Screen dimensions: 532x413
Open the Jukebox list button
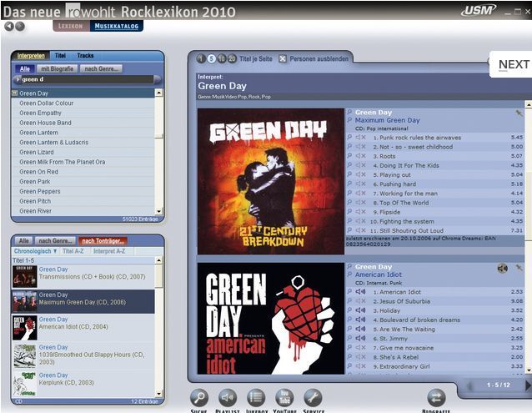[256, 397]
